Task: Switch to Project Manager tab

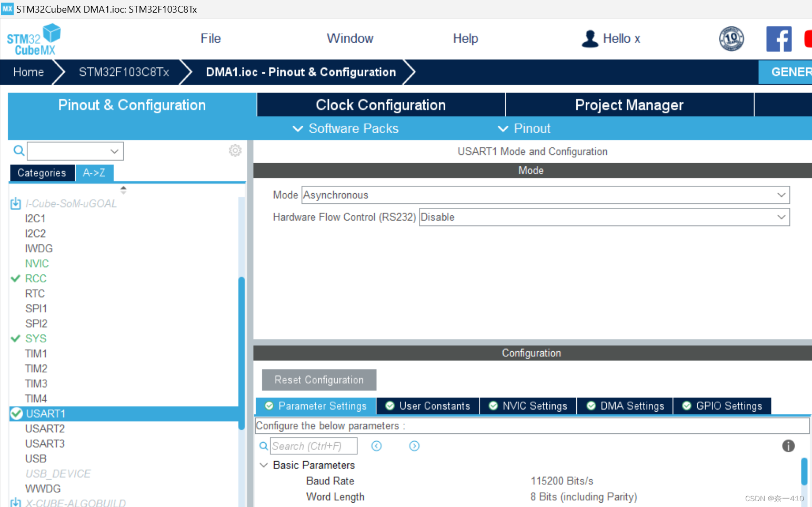Action: pos(629,105)
